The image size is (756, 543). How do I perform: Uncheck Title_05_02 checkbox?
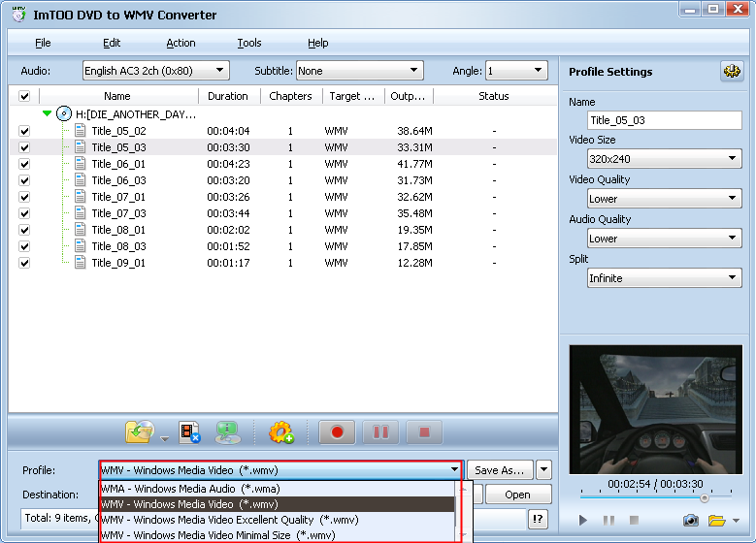coord(24,131)
